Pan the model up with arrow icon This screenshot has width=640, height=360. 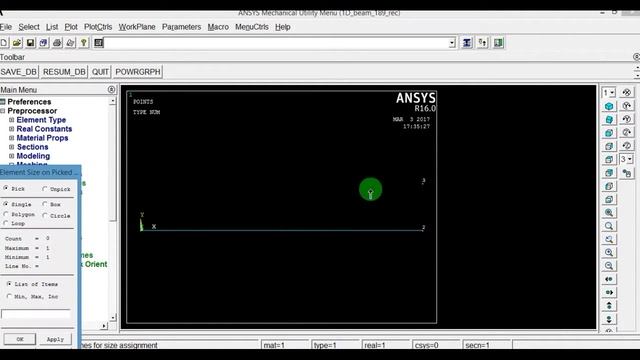click(x=609, y=306)
